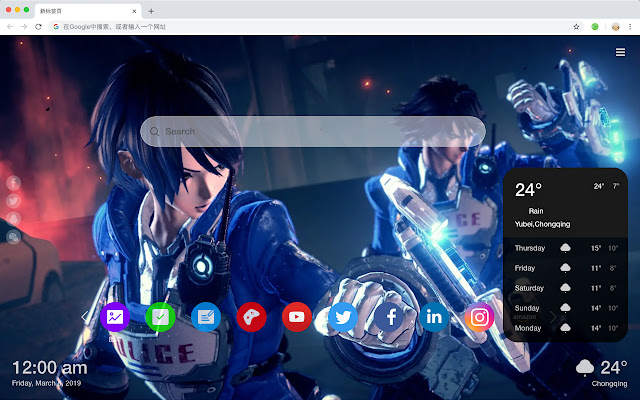Share via the small Facebook icon on left edge

[13, 183]
